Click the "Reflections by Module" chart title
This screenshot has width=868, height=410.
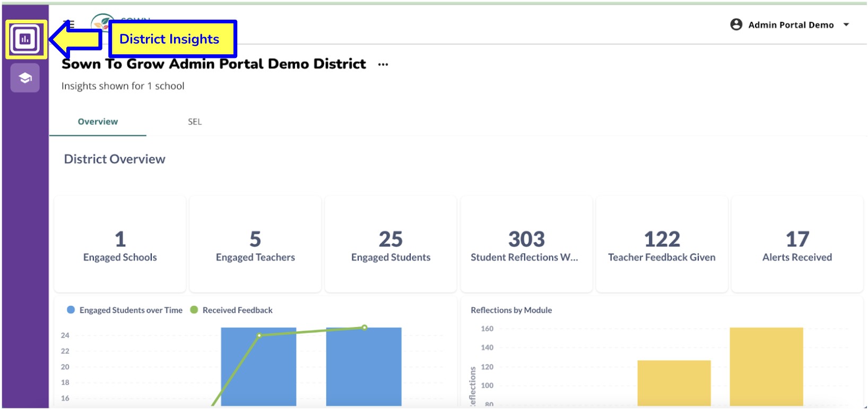tap(511, 310)
